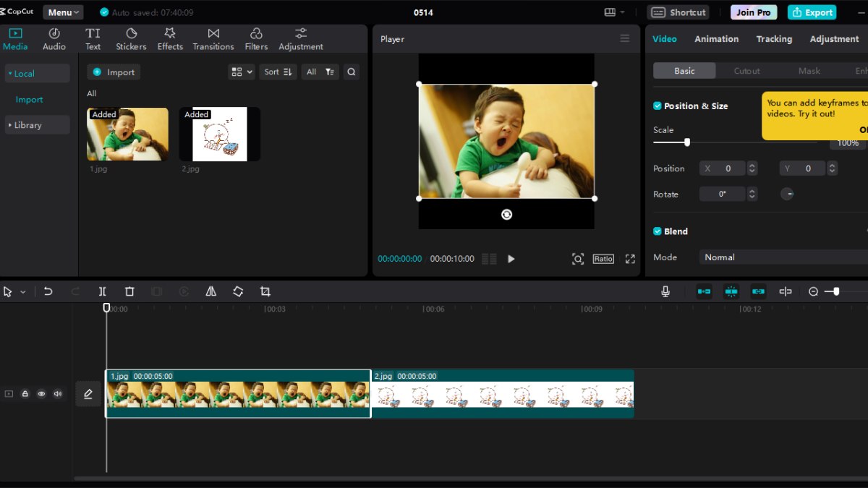Screen dimensions: 868x488
Task: Click the microphone record voiceover icon
Action: click(665, 291)
